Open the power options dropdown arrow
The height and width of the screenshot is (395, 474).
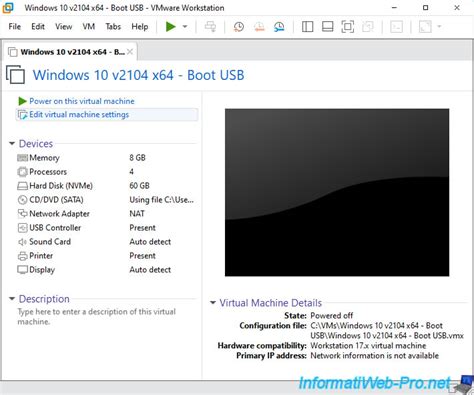185,27
